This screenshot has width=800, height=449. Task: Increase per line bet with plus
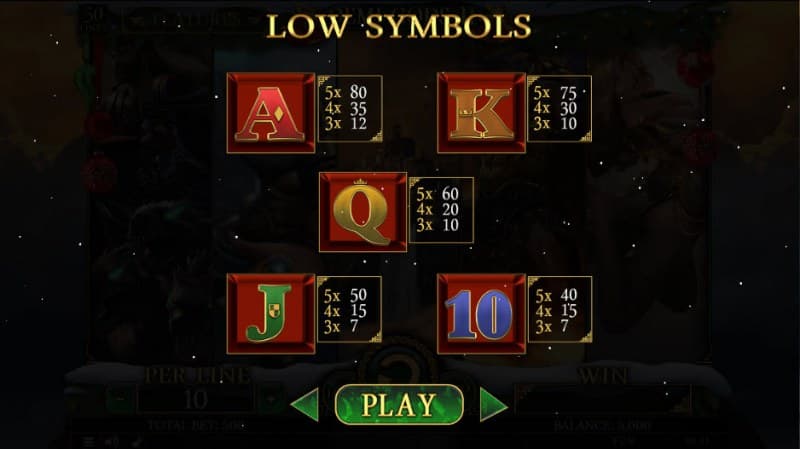pyautogui.click(x=270, y=400)
